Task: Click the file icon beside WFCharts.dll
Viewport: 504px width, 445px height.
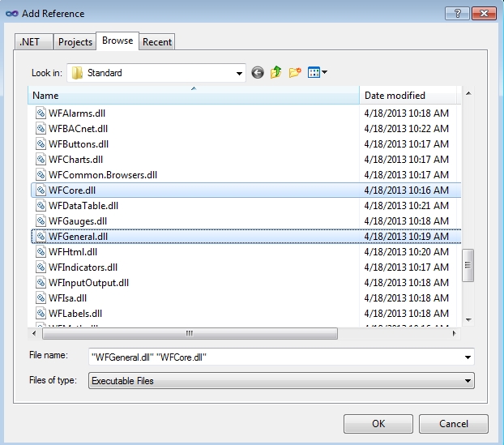Action: pos(41,160)
